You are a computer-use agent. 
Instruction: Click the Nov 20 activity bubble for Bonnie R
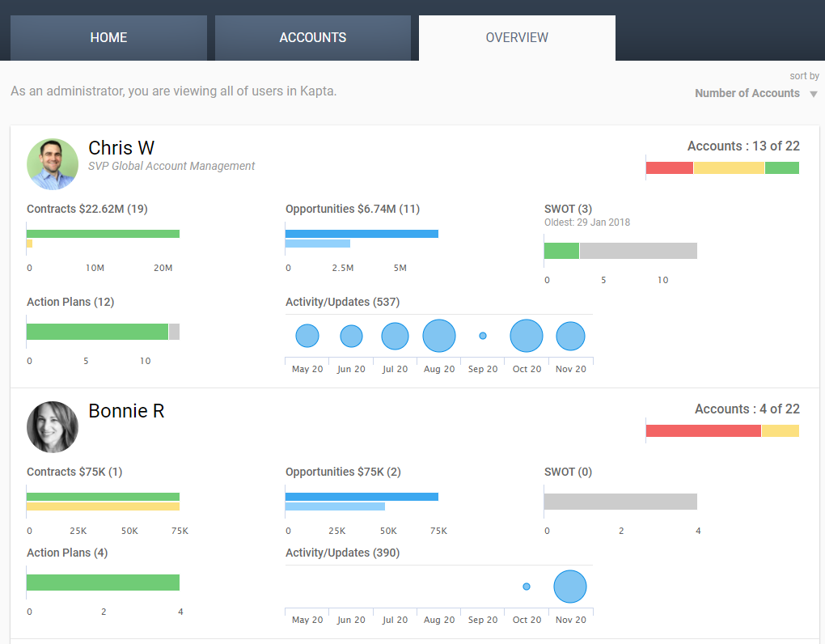pos(570,586)
